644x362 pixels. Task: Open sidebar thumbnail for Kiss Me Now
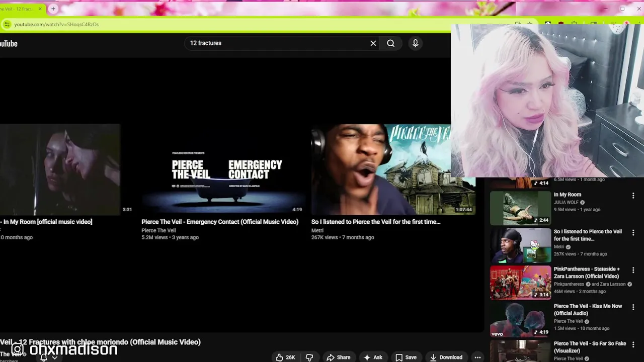tap(521, 320)
